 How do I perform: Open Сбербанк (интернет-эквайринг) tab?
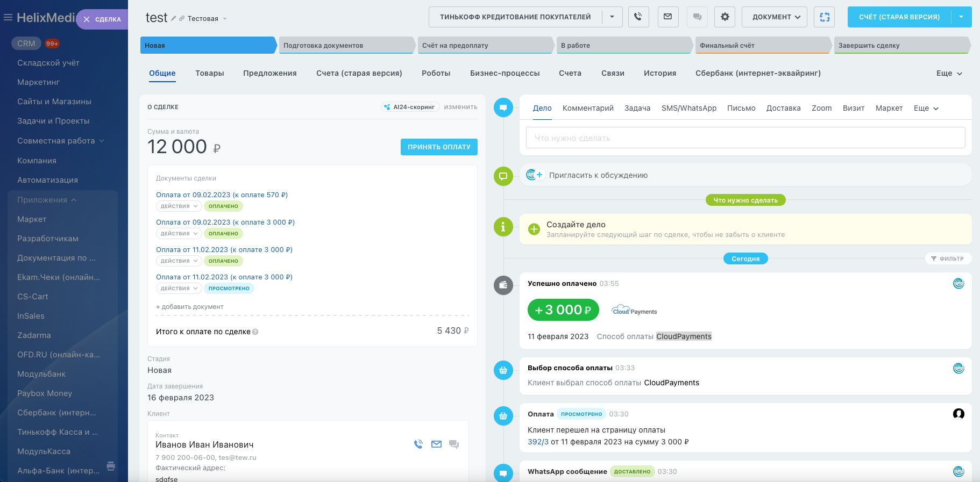click(758, 73)
